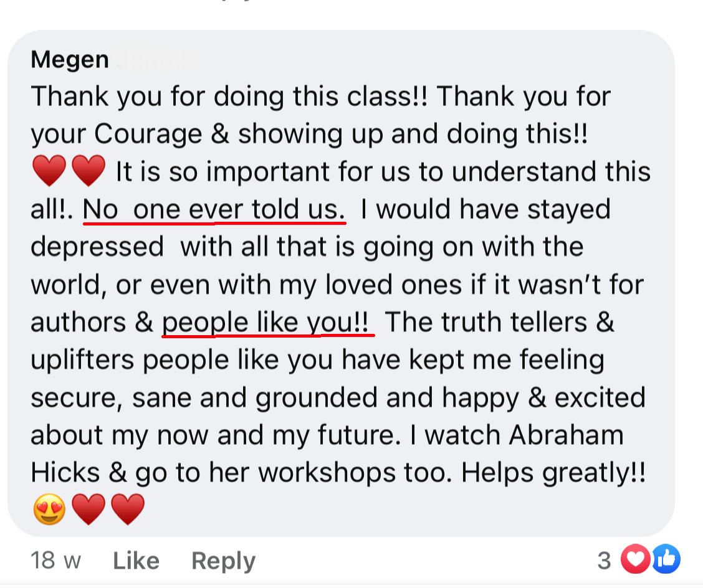Click the last red heart emoji ending the comment

pos(128,510)
